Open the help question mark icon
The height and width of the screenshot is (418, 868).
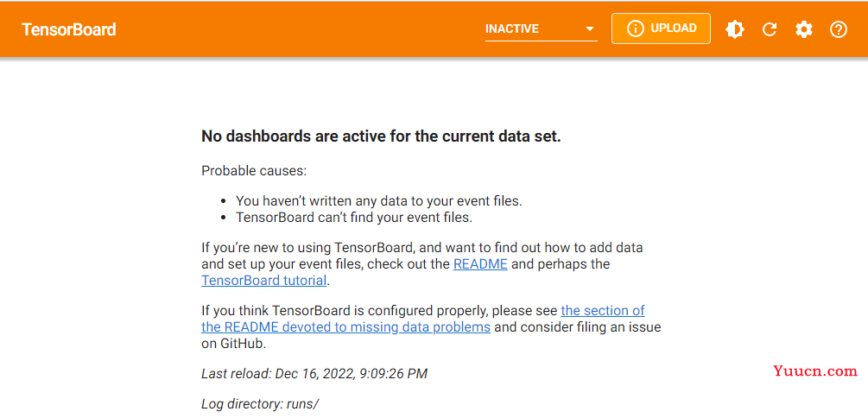point(838,28)
